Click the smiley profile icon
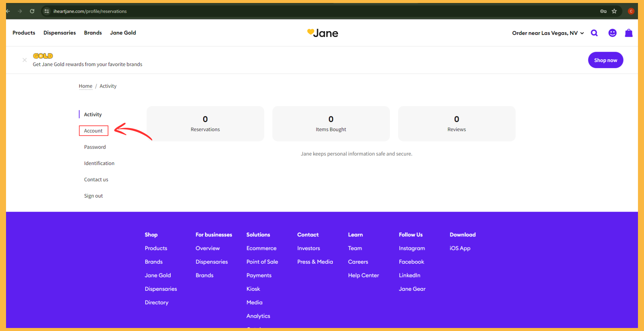Image resolution: width=644 pixels, height=331 pixels. point(612,33)
